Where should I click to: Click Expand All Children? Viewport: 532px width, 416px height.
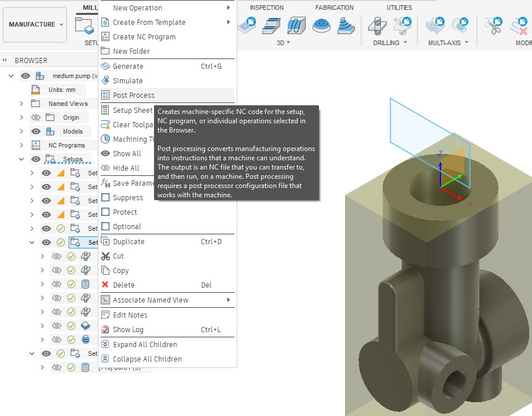click(145, 345)
